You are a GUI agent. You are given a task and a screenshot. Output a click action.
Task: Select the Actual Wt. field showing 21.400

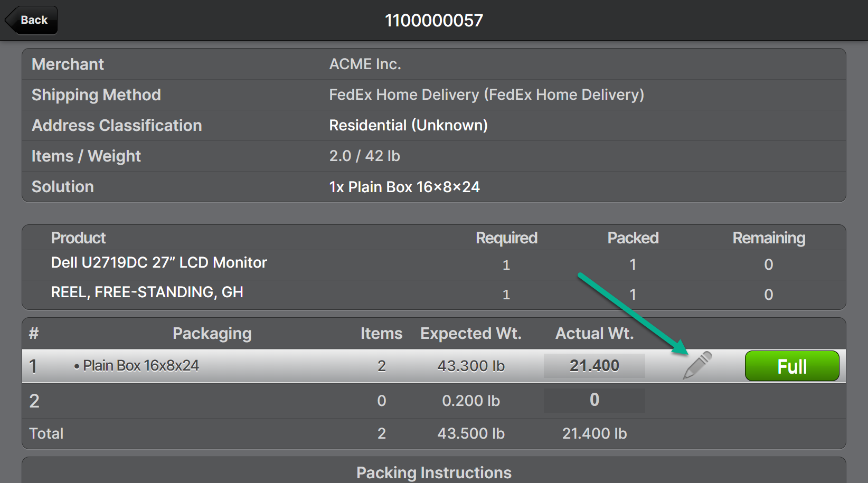[x=594, y=366]
